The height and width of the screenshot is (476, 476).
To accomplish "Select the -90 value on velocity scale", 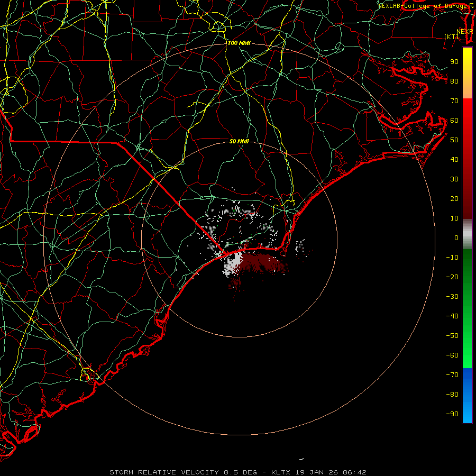I will coord(452,414).
